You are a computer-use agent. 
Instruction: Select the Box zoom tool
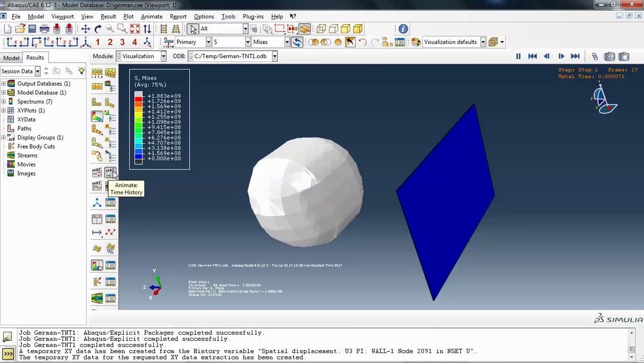click(x=122, y=29)
